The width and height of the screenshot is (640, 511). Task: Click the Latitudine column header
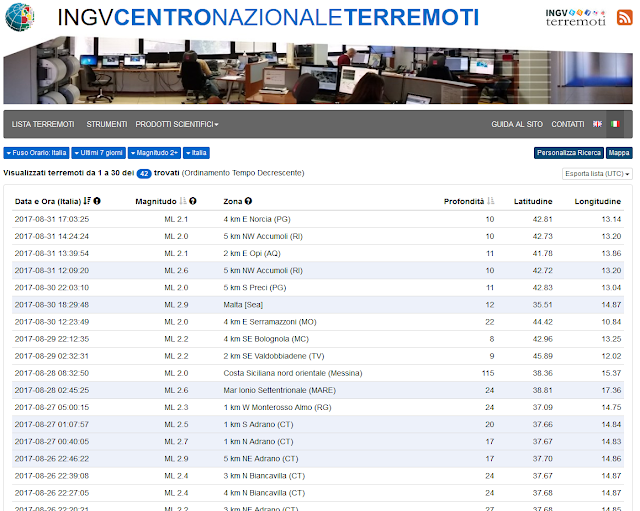pyautogui.click(x=533, y=201)
